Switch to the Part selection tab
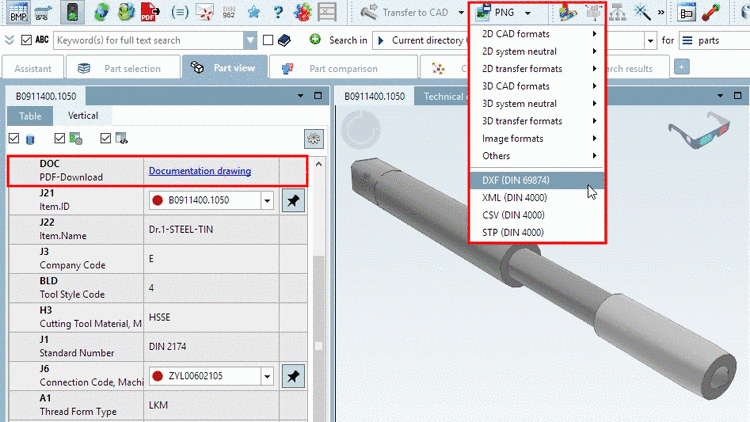Image resolution: width=750 pixels, height=422 pixels. coord(123,68)
